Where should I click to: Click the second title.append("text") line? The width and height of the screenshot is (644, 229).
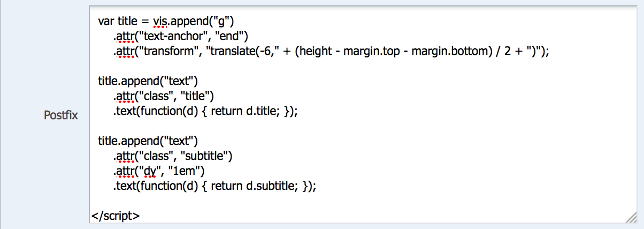click(148, 141)
